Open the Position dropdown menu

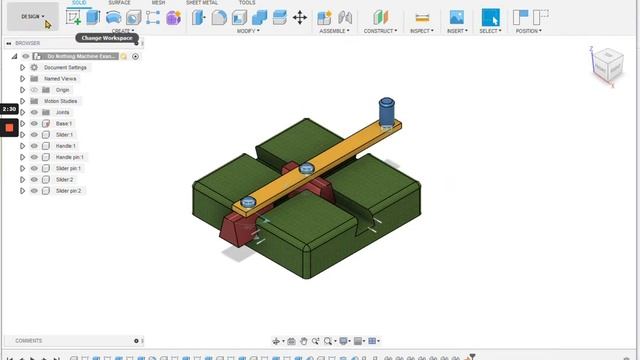click(529, 31)
